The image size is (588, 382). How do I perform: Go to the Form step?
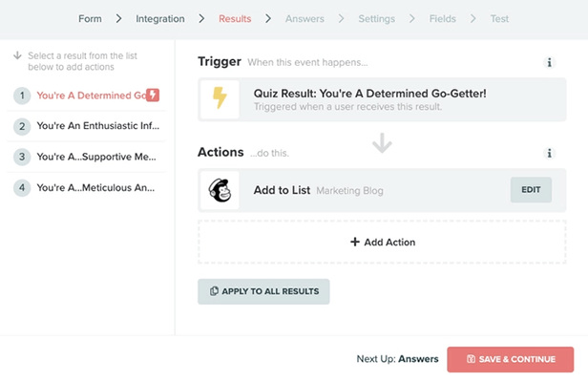tap(90, 18)
